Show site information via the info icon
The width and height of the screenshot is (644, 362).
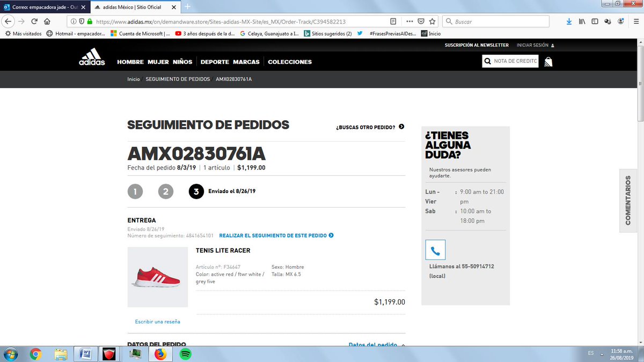[74, 22]
